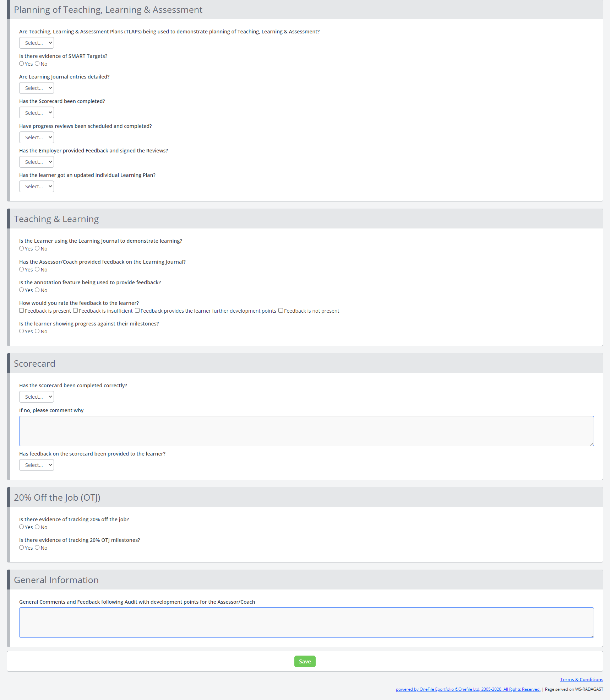This screenshot has height=700, width=610.
Task: Click the 'If no, please comment why' text area
Action: [x=306, y=431]
